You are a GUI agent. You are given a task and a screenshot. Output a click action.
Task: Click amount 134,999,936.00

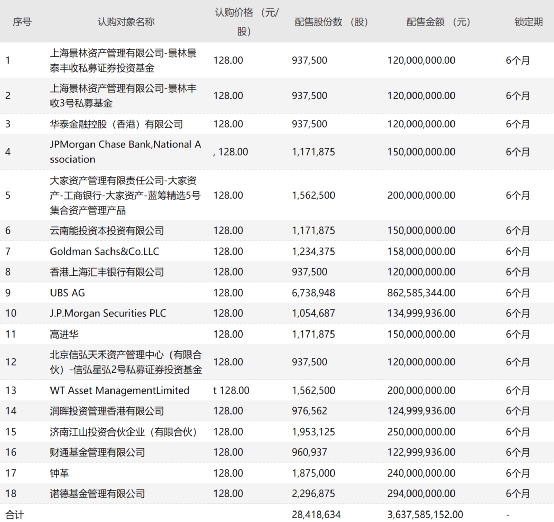click(x=421, y=313)
